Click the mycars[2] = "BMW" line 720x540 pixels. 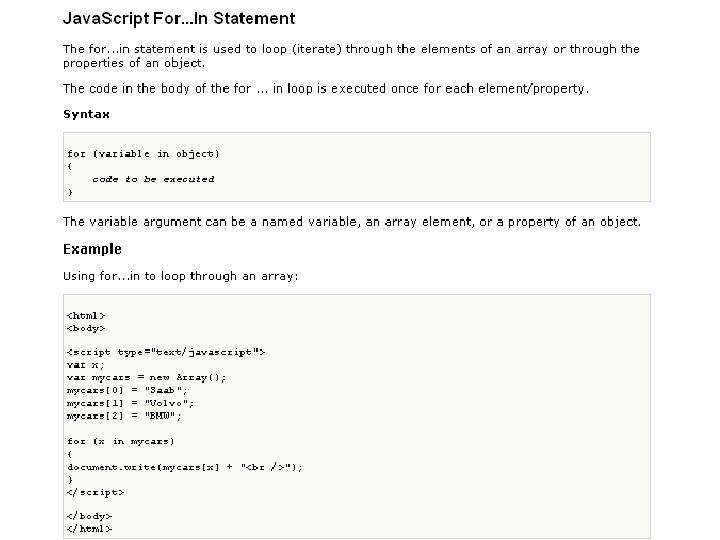(124, 415)
